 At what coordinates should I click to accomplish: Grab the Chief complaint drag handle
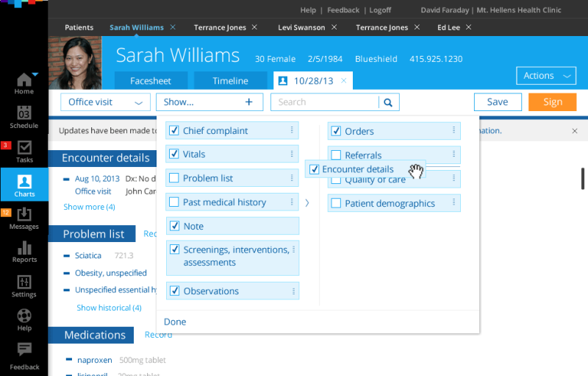tap(292, 130)
